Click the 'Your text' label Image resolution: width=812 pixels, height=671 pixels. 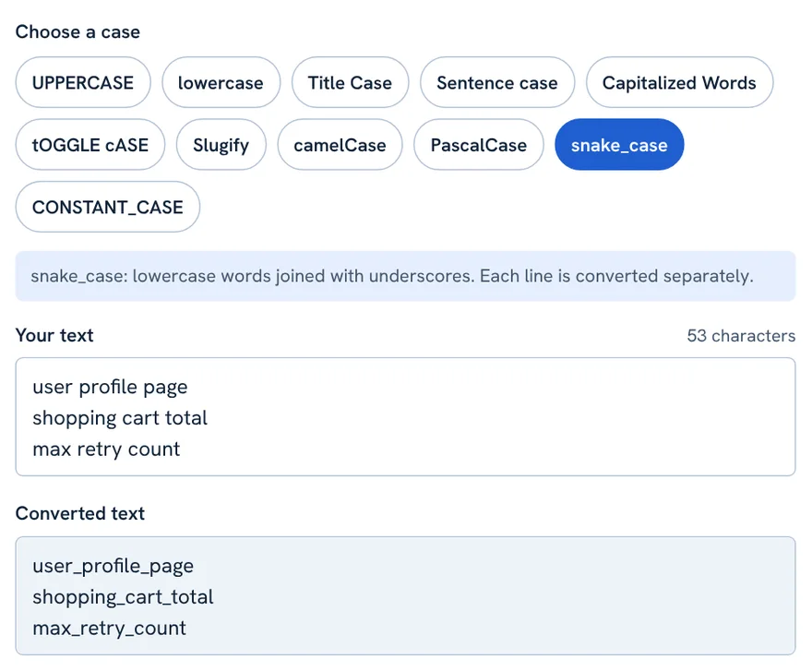(54, 335)
